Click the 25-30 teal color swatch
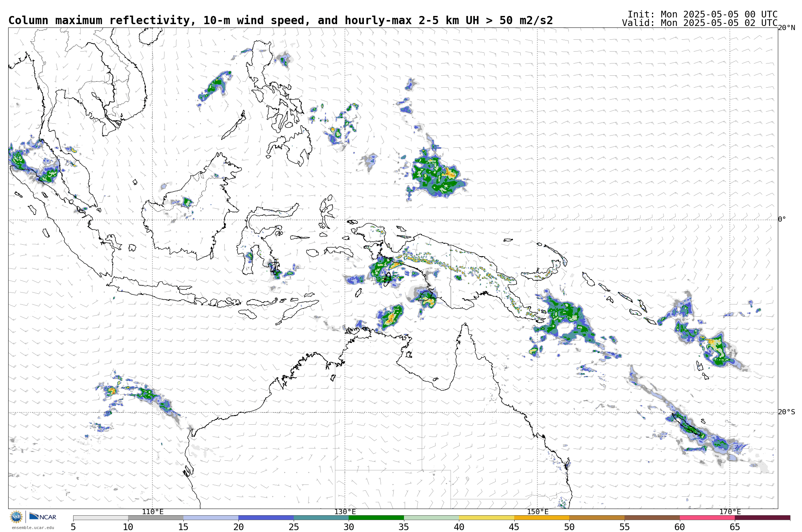This screenshot has height=532, width=802. [x=321, y=518]
